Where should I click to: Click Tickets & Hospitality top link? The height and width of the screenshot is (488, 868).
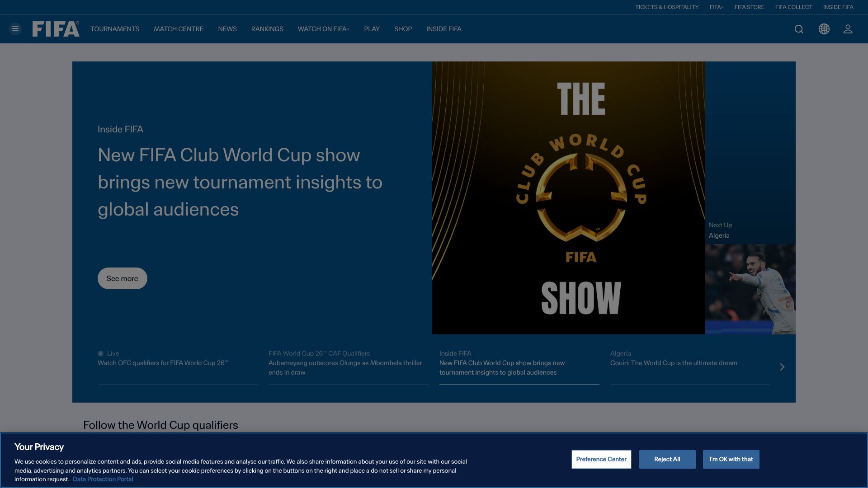(667, 7)
